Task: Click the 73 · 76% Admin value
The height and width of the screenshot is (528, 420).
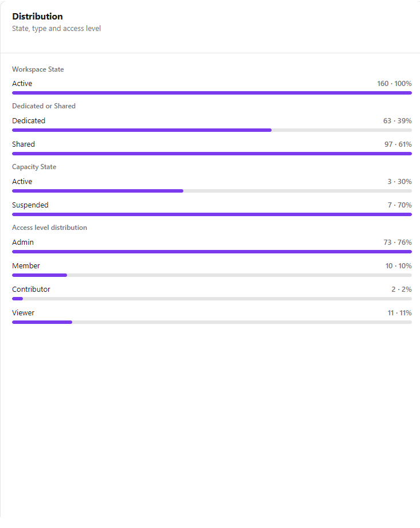Action: coord(398,242)
